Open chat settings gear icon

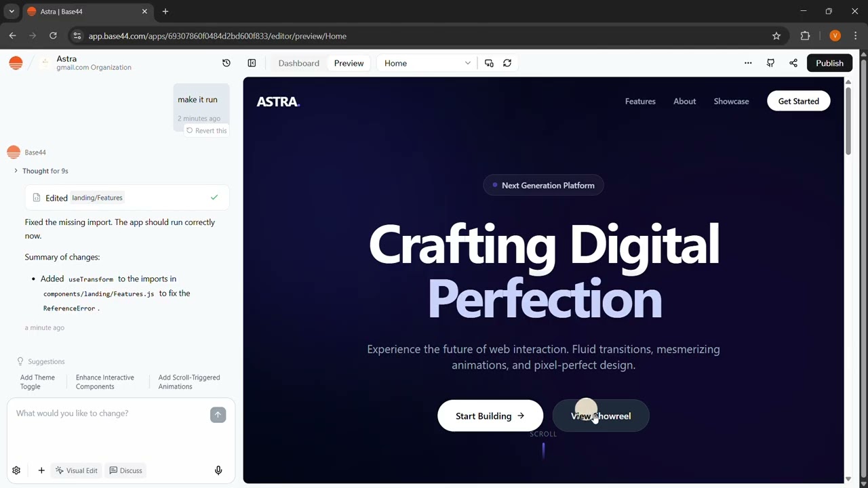tap(16, 470)
